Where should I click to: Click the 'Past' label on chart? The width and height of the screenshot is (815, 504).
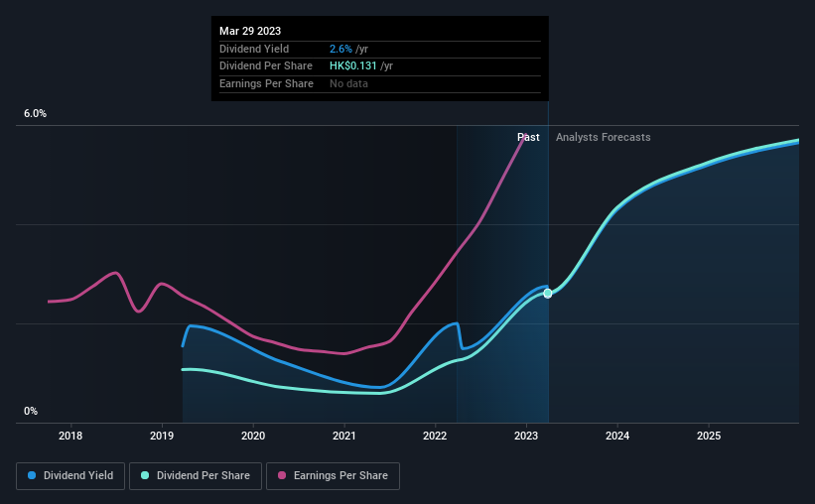(x=528, y=137)
